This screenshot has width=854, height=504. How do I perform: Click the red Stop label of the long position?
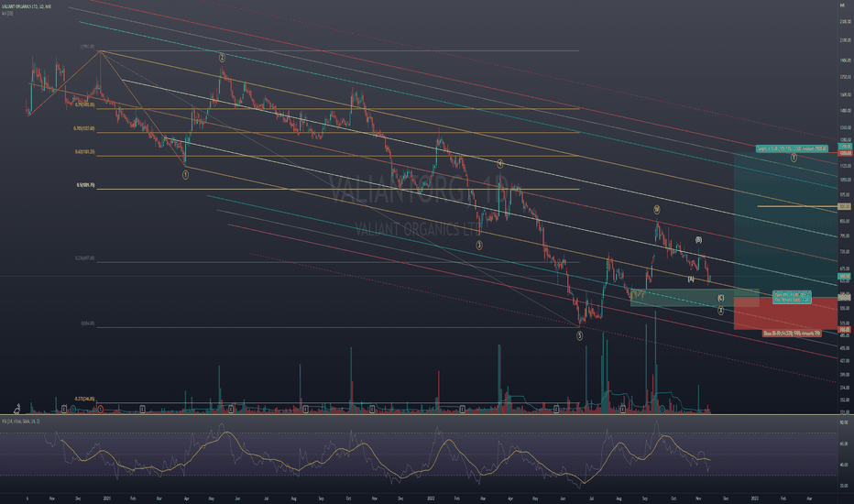[792, 333]
